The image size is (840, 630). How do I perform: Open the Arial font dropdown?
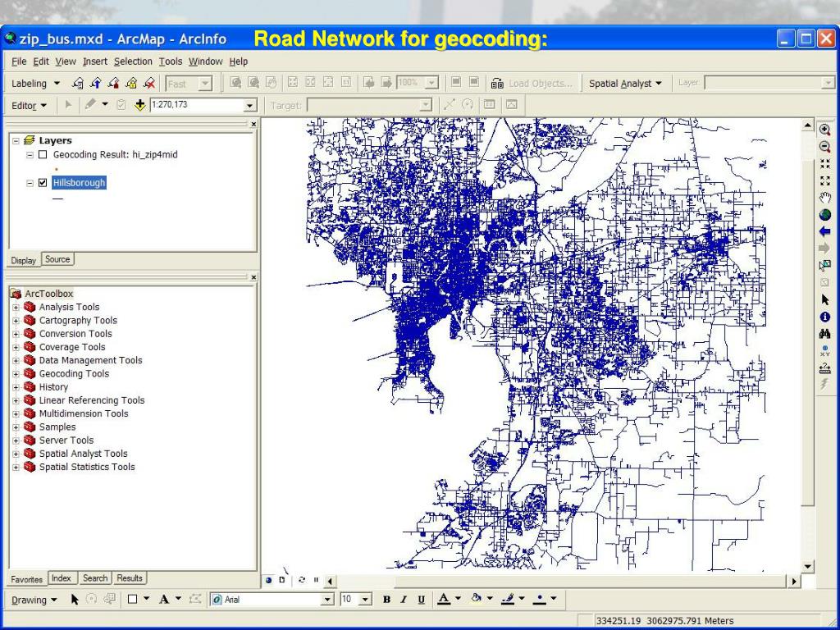(x=327, y=600)
